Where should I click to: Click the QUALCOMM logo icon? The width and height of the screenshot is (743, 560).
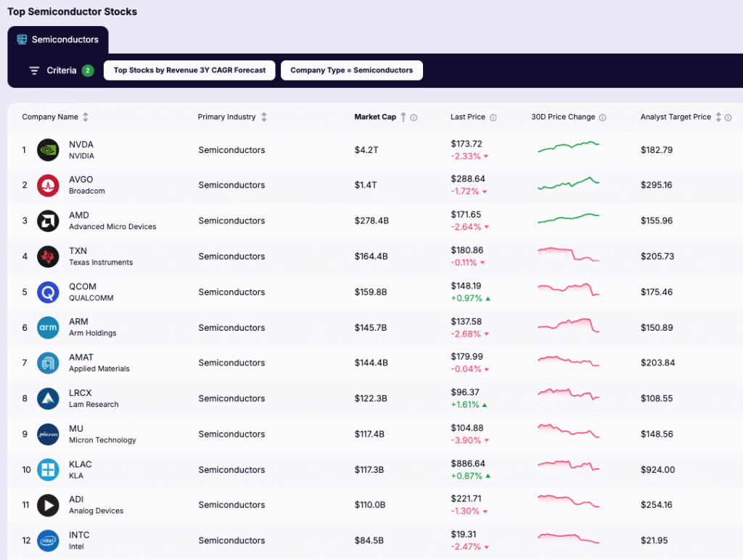point(48,292)
